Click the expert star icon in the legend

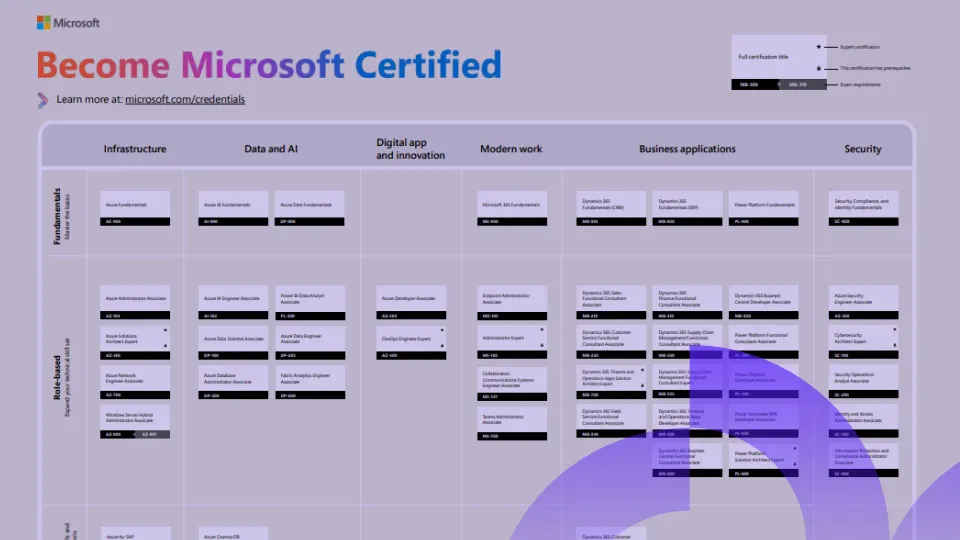819,47
